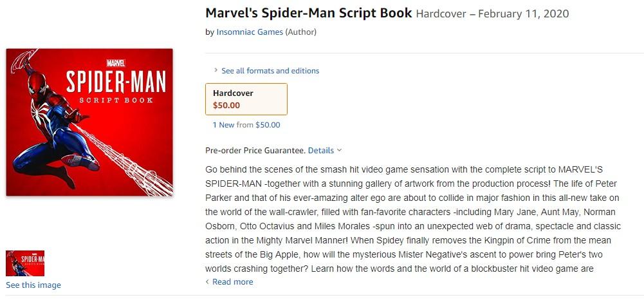Expand the description with Read more

tap(232, 282)
